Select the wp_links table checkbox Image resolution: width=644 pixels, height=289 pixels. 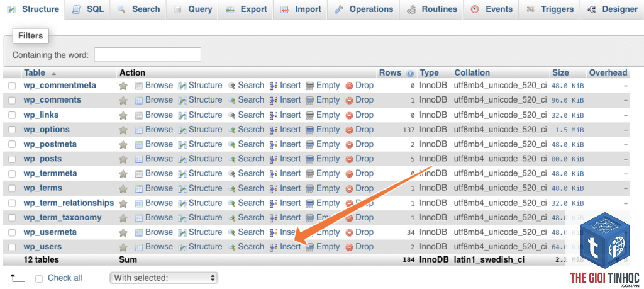[13, 115]
